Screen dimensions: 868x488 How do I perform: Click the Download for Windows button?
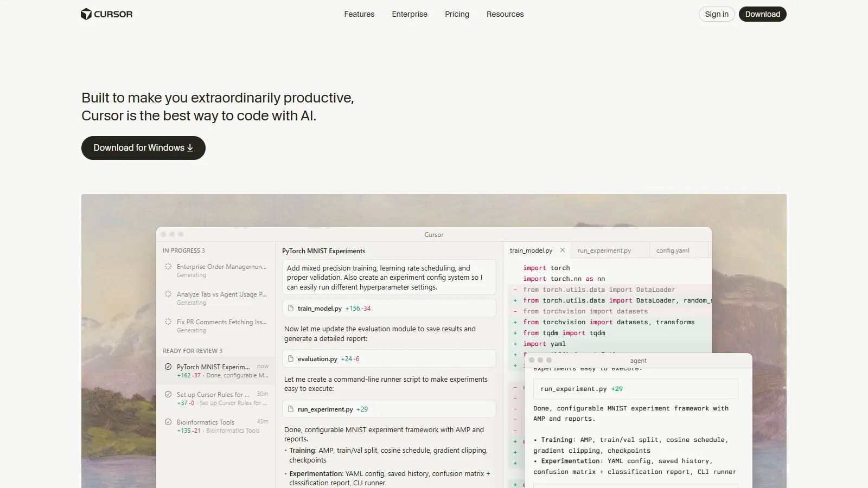click(x=143, y=148)
